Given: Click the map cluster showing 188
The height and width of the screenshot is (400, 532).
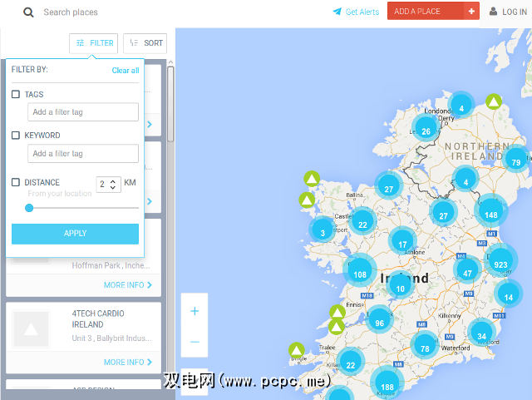Looking at the screenshot, I should point(387,387).
